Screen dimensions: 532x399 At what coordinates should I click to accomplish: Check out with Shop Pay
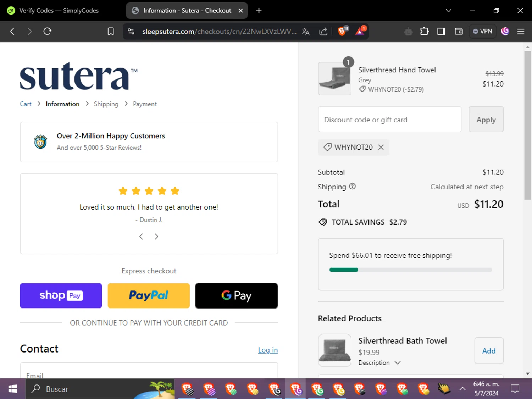point(61,296)
